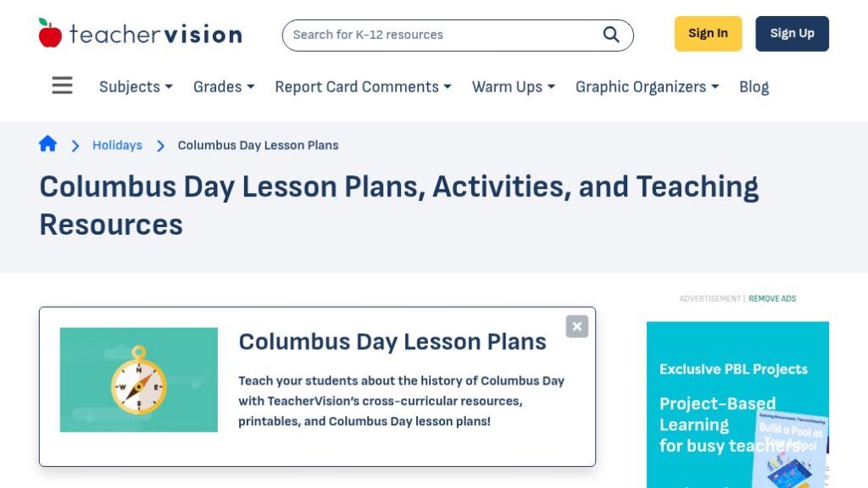
Task: Click the breadcrumb chevron after the home icon
Action: (x=75, y=146)
